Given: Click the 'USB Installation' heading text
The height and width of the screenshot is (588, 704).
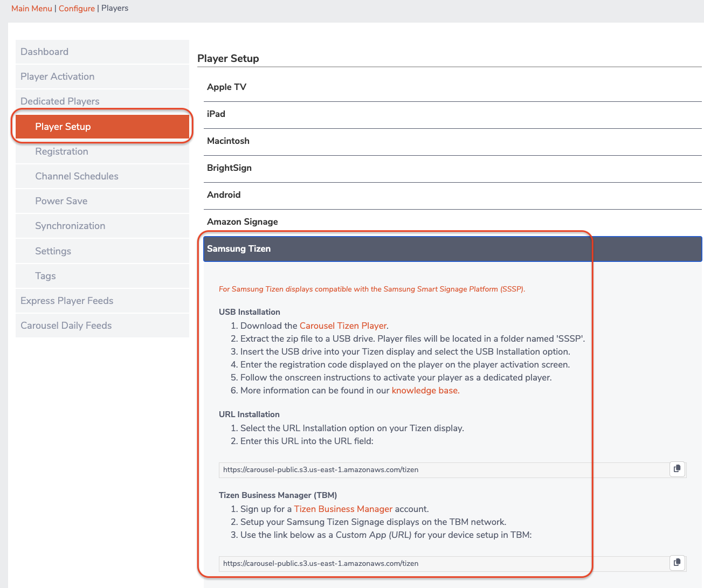Looking at the screenshot, I should click(x=250, y=312).
